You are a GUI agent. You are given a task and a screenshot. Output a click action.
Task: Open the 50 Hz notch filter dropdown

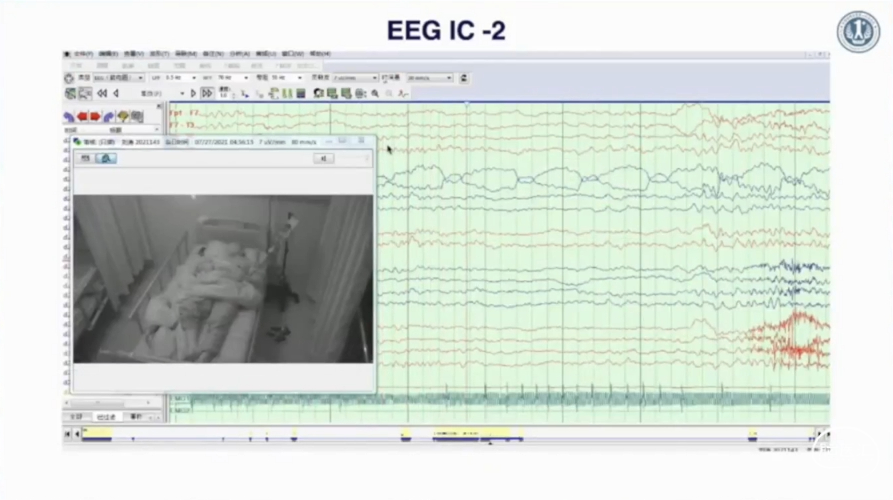(x=286, y=78)
